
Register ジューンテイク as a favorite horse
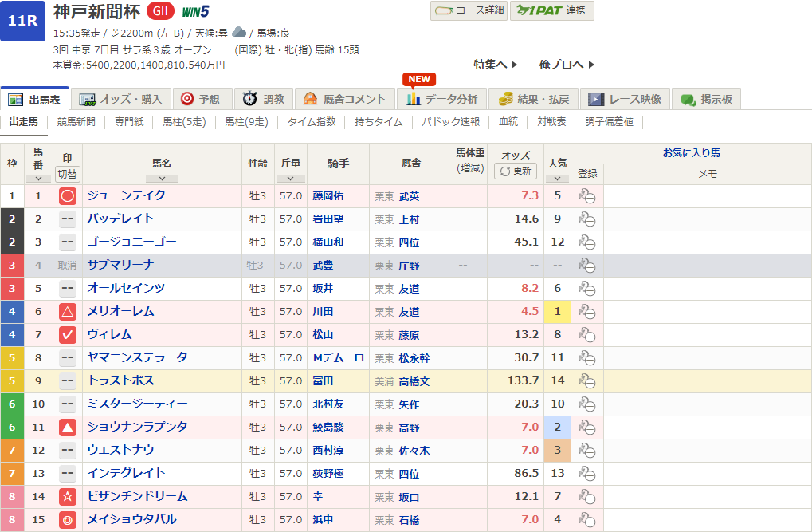pos(587,195)
